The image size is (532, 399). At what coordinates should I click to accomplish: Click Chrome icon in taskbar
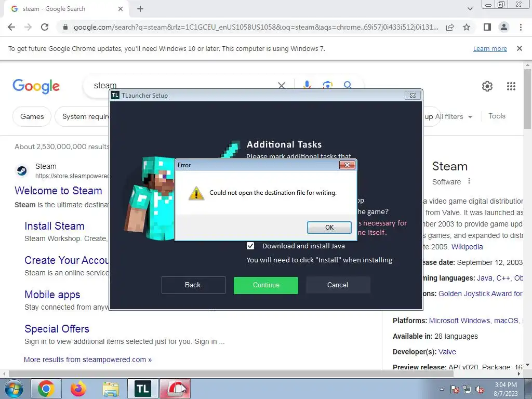(46, 389)
